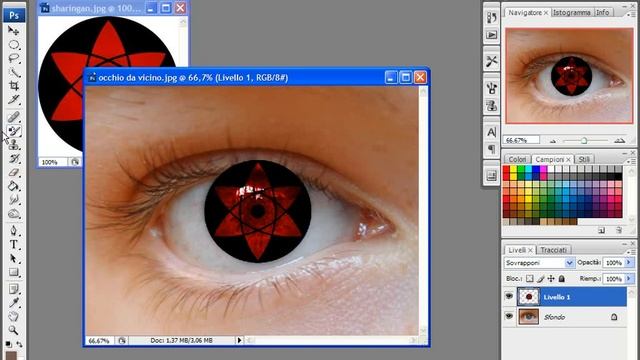Switch to the Stili tab
Image resolution: width=640 pixels, height=360 pixels.
(584, 159)
